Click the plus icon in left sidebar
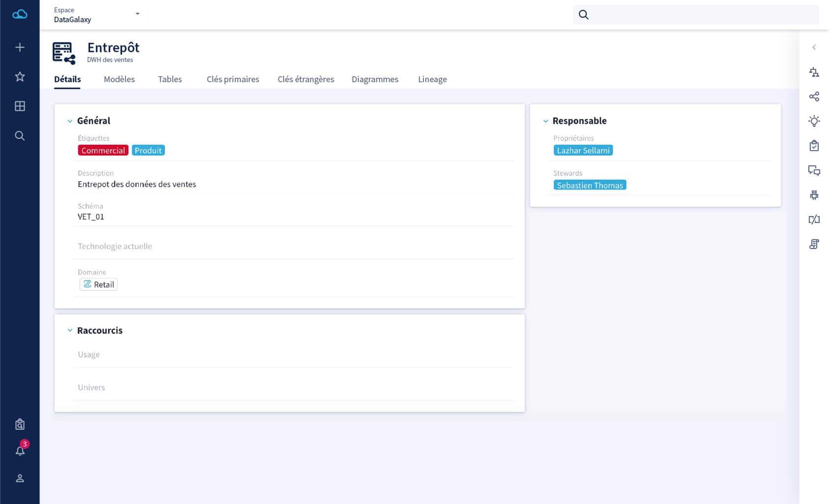Screen dimensions: 829x504 pyautogui.click(x=20, y=47)
